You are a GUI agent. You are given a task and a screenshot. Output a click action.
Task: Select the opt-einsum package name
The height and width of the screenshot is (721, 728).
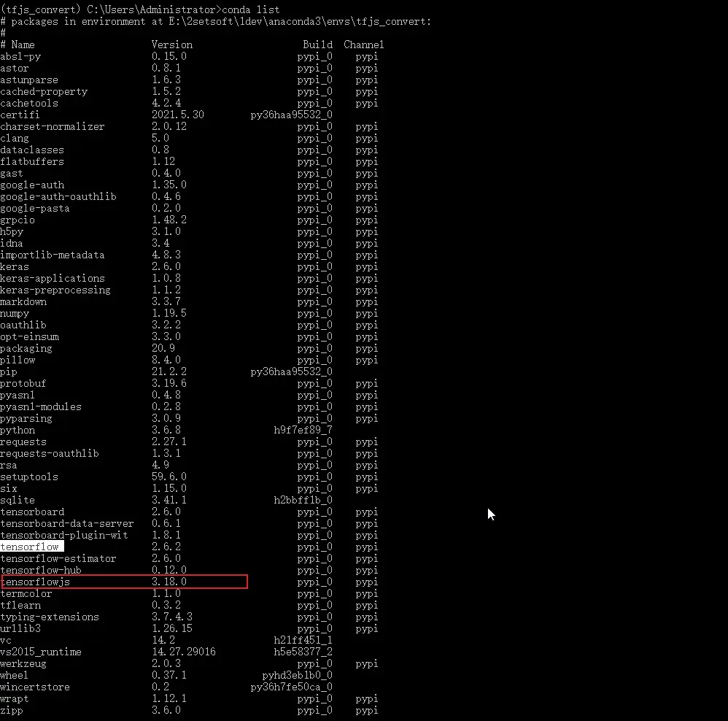click(x=30, y=337)
